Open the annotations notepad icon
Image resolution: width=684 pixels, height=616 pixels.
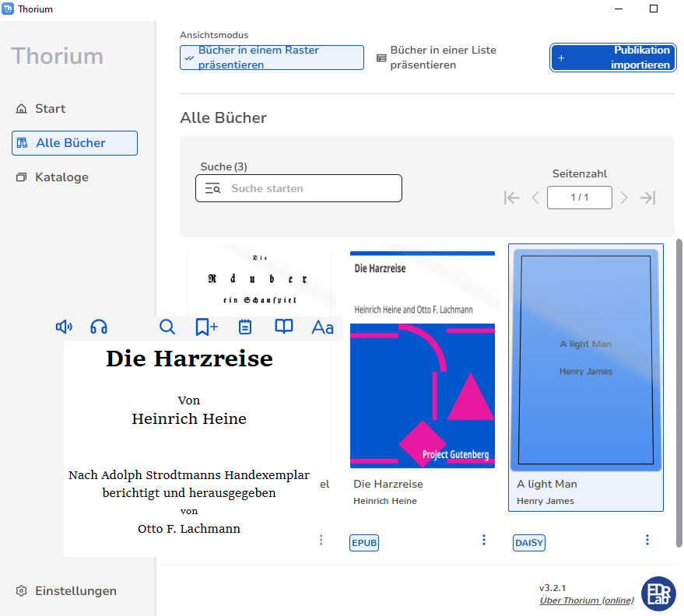(x=245, y=327)
